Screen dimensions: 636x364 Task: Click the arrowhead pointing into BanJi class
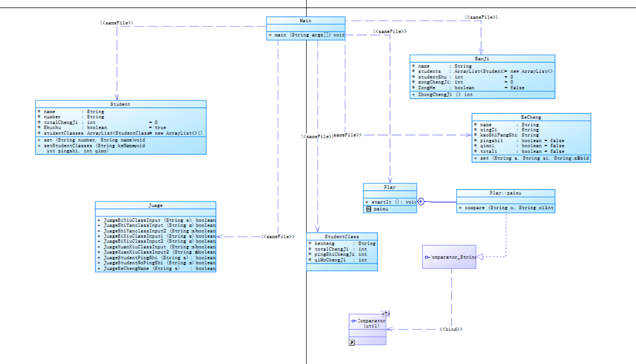pyautogui.click(x=481, y=52)
